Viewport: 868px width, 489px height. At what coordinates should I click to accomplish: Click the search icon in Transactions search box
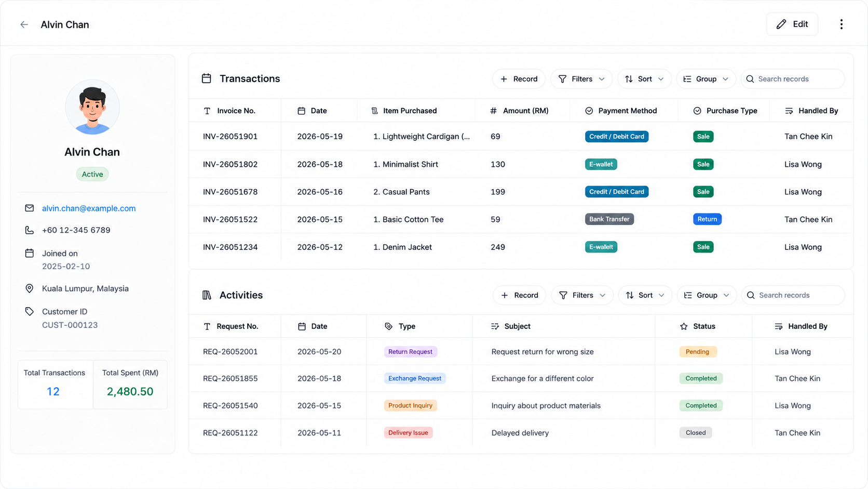[750, 79]
